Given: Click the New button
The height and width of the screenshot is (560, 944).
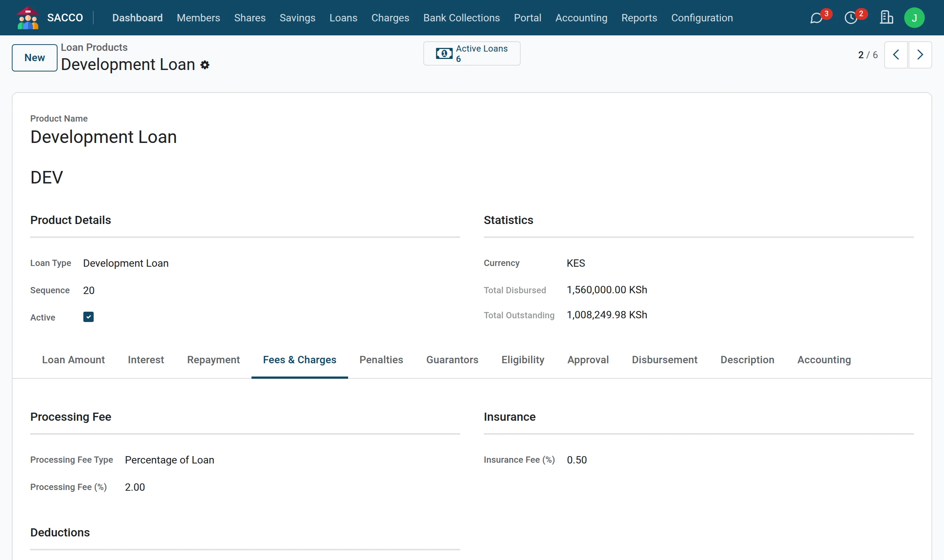Looking at the screenshot, I should click(x=34, y=58).
